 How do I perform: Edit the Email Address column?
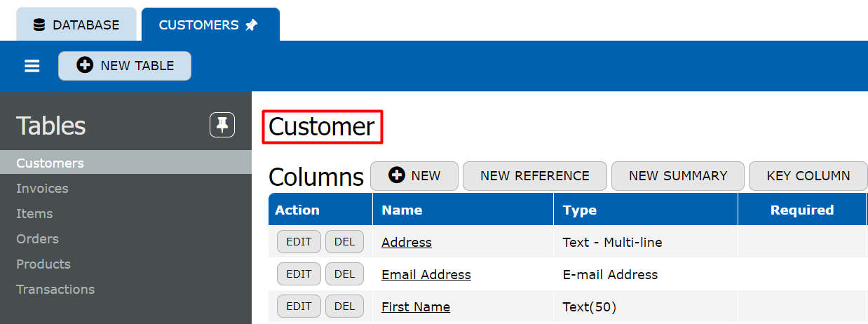(x=299, y=274)
